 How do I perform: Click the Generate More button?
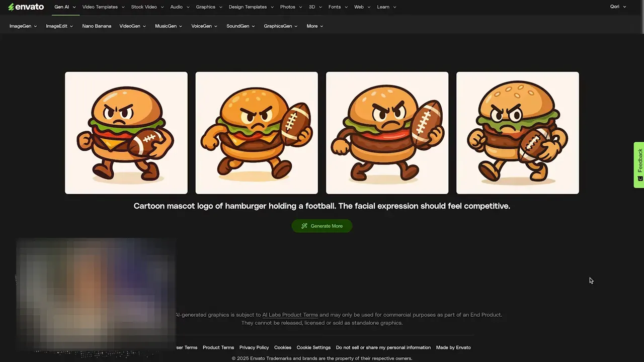[x=322, y=226]
